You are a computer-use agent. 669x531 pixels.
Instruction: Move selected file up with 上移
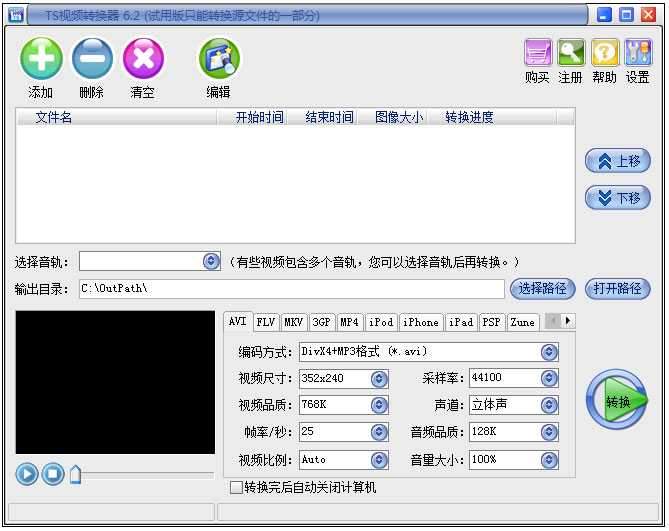click(x=618, y=161)
